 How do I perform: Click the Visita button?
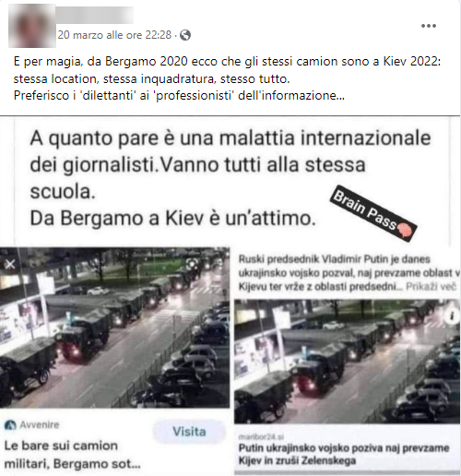(x=189, y=432)
